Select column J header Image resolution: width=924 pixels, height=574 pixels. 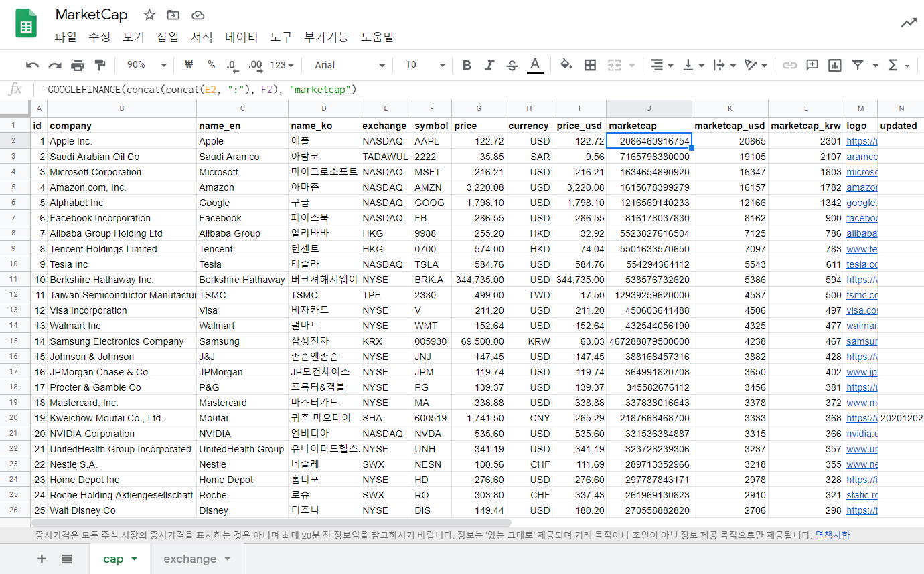pyautogui.click(x=649, y=108)
